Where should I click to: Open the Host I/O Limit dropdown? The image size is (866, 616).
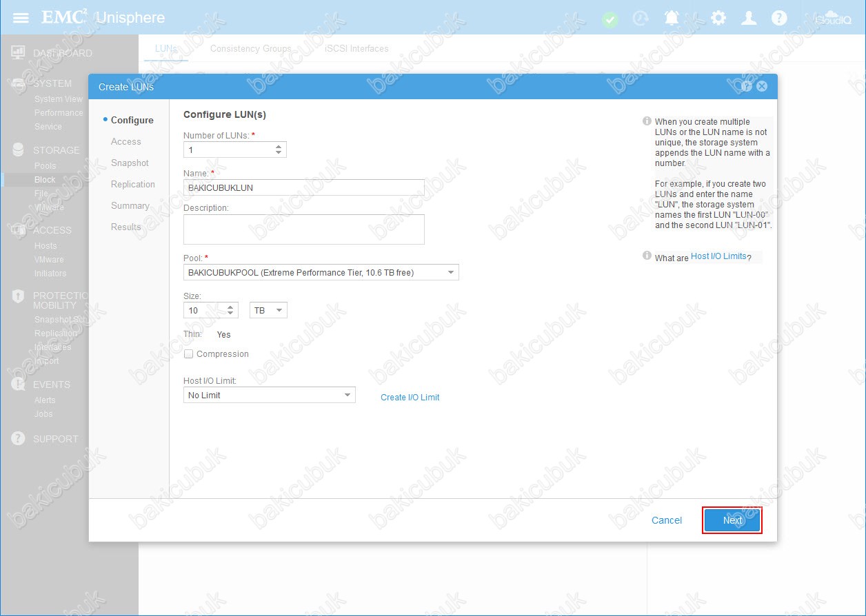tap(270, 395)
